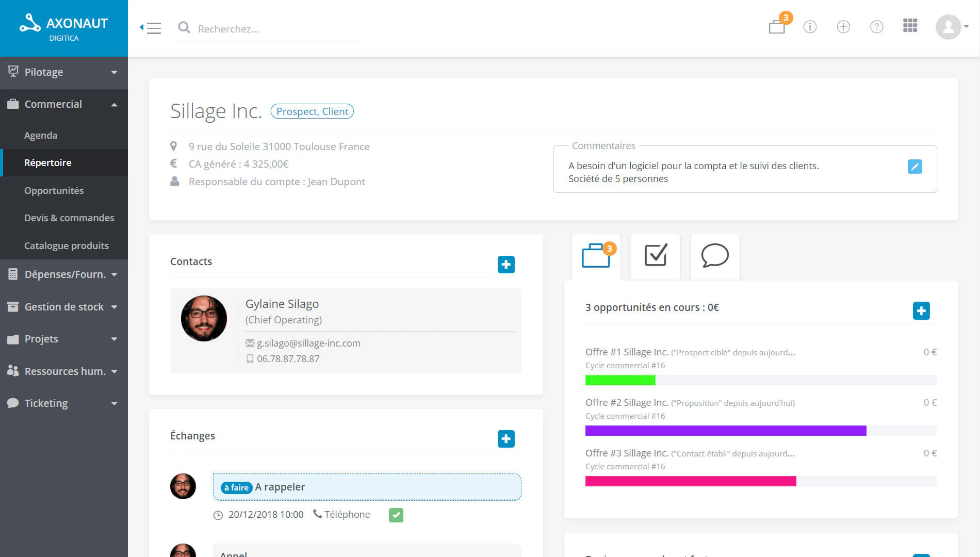Click the CA généré : 4 325,00€ value
This screenshot has height=557, width=980.
(x=238, y=164)
